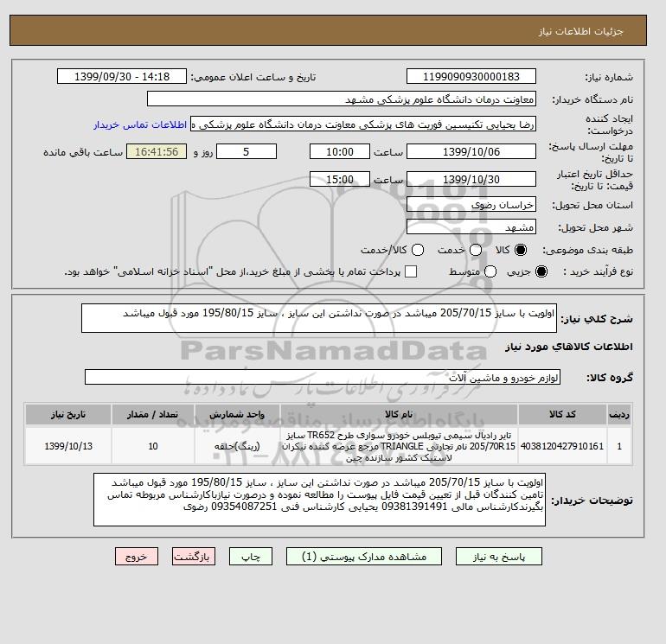
Task: Click the price validity date 1399/10/30
Action: click(x=471, y=179)
